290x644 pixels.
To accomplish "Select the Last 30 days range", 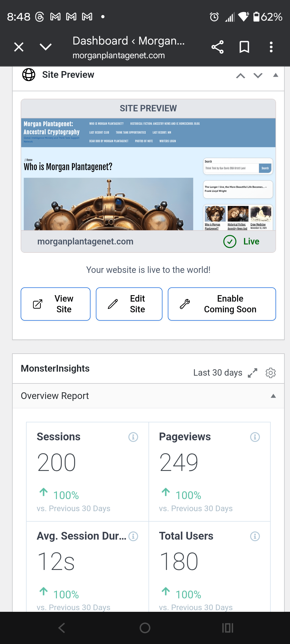I will tap(218, 373).
